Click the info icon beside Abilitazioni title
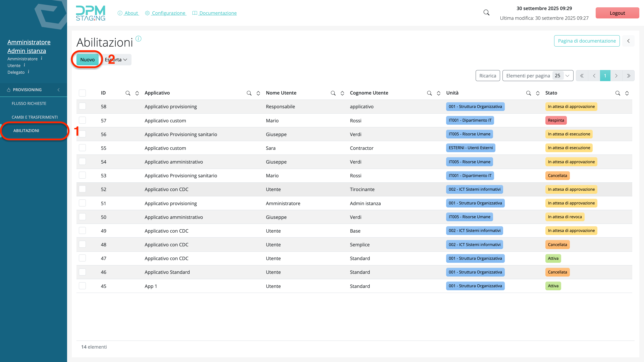Viewport: 644px width, 362px height. click(x=138, y=39)
